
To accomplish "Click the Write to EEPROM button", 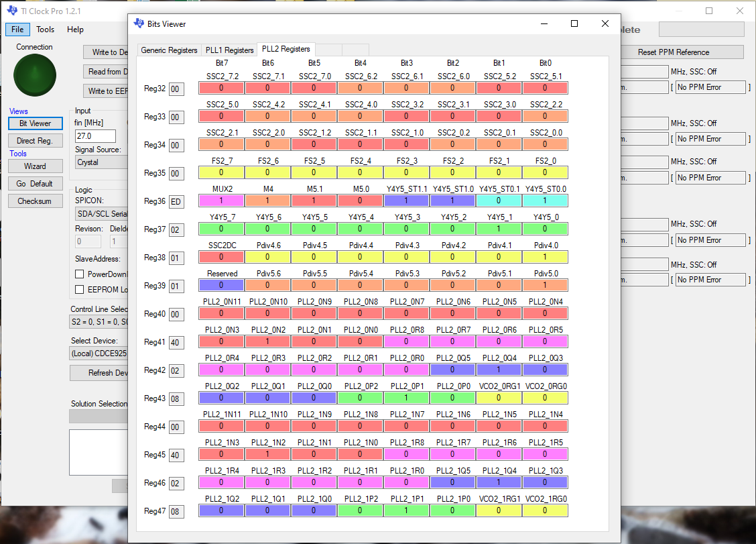I will point(106,91).
